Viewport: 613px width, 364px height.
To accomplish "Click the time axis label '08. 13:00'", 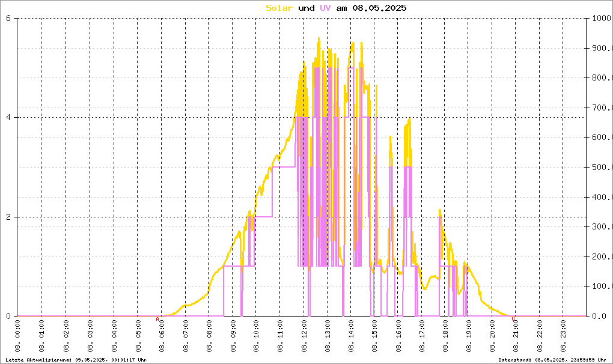I will point(327,336).
